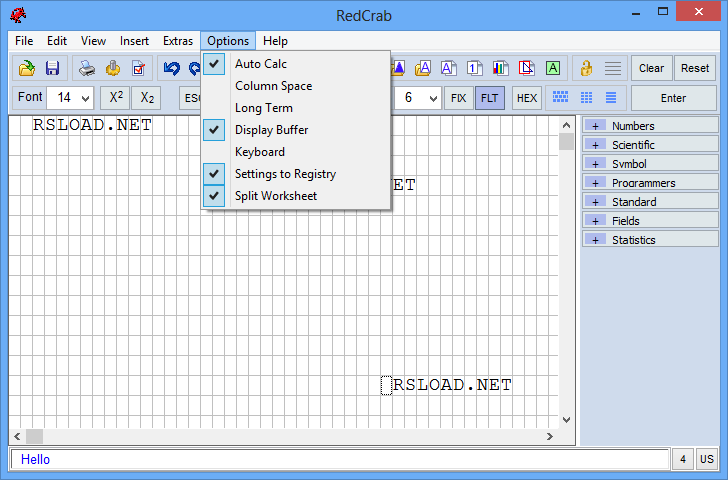This screenshot has height=480, width=728.
Task: Choose Column Space from Options menu
Action: [296, 86]
